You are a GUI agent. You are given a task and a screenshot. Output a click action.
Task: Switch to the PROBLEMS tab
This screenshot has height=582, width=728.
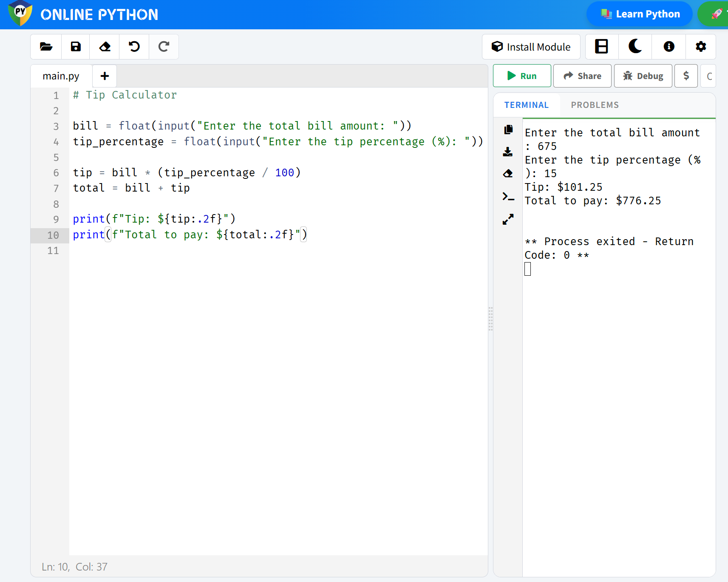coord(595,105)
